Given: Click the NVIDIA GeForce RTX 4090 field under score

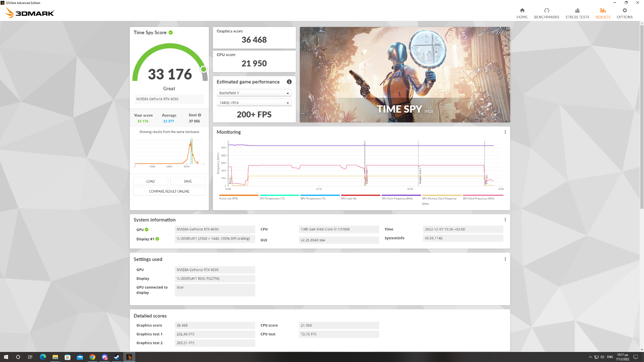Looking at the screenshot, I should (169, 99).
